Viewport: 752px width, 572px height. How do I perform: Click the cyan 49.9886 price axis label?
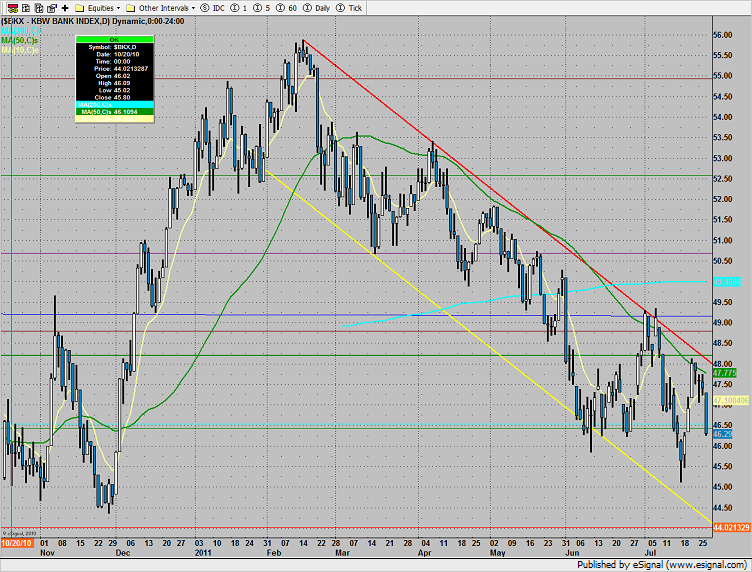point(727,282)
